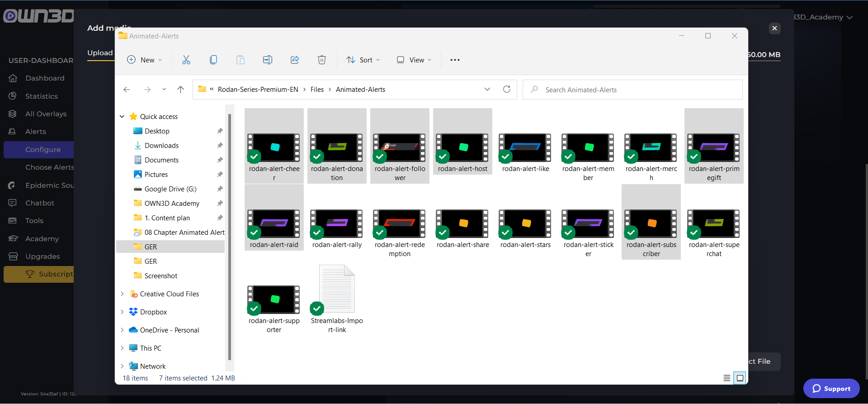Select the Streamlabs-Import-link text file
The image size is (868, 404).
pos(337,299)
